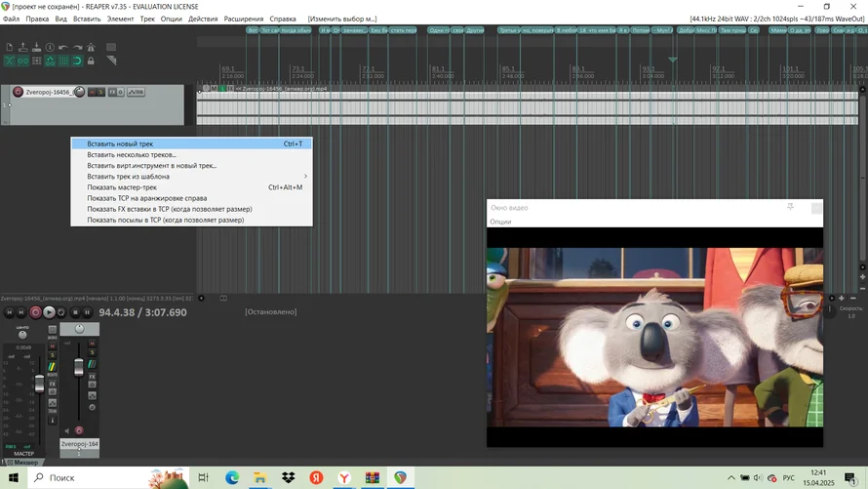The width and height of the screenshot is (868, 489).
Task: Click the Open project icon (upward arrow)
Action: [x=22, y=48]
